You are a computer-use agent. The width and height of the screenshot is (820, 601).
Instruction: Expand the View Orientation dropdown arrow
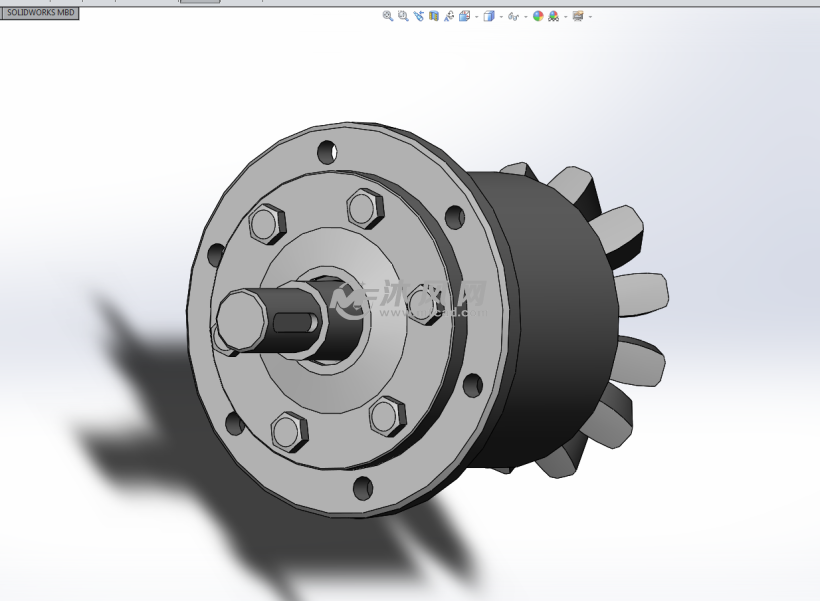pyautogui.click(x=476, y=17)
